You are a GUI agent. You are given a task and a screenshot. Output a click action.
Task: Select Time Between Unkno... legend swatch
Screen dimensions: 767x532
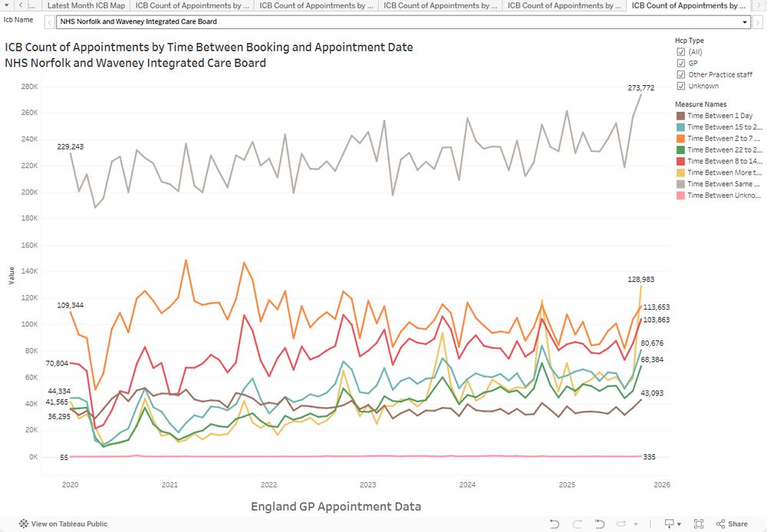point(680,195)
